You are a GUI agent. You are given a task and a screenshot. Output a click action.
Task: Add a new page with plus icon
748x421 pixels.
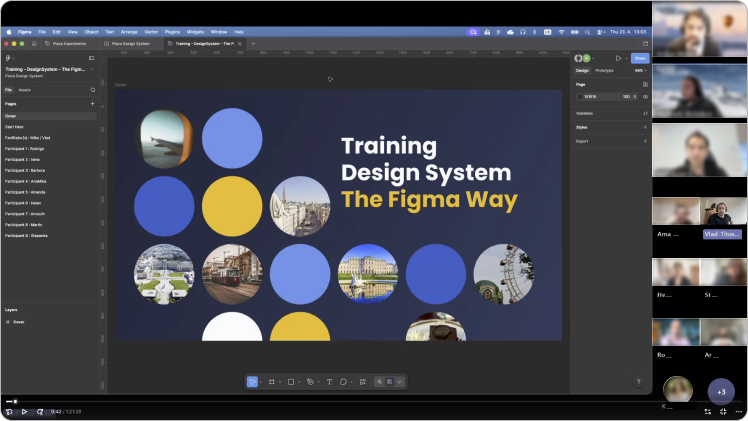[93, 103]
